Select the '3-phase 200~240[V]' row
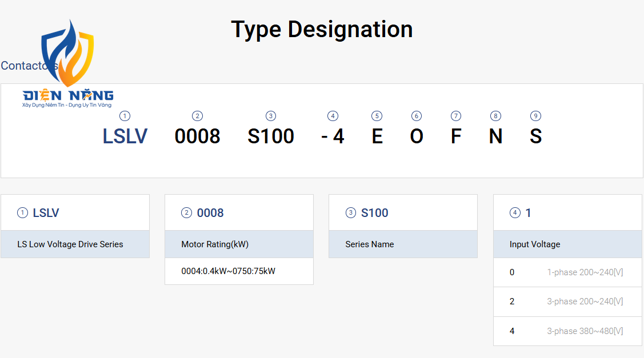644x358 pixels. pyautogui.click(x=567, y=301)
